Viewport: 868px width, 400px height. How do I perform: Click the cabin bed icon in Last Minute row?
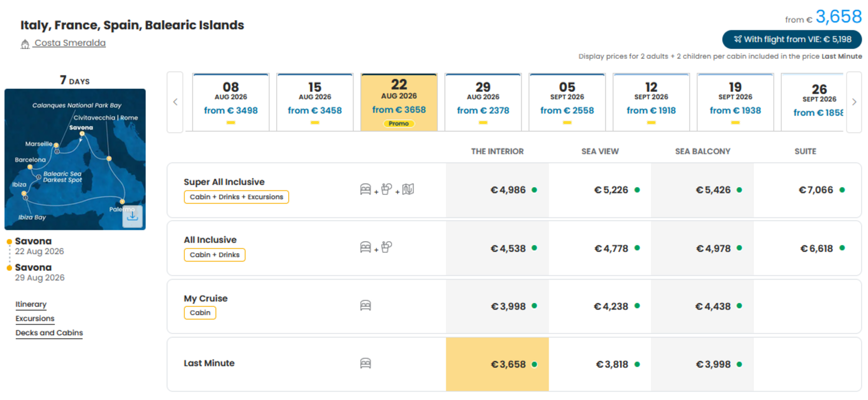(x=366, y=363)
